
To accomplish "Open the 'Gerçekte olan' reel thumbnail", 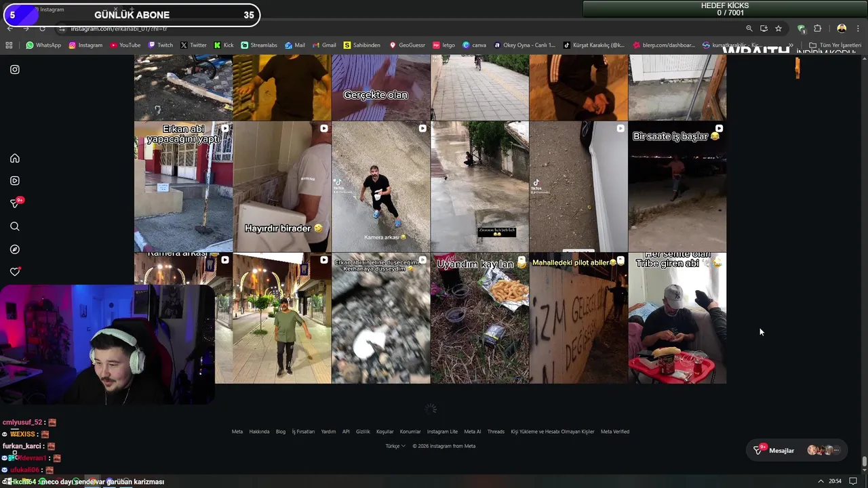I will (x=381, y=87).
